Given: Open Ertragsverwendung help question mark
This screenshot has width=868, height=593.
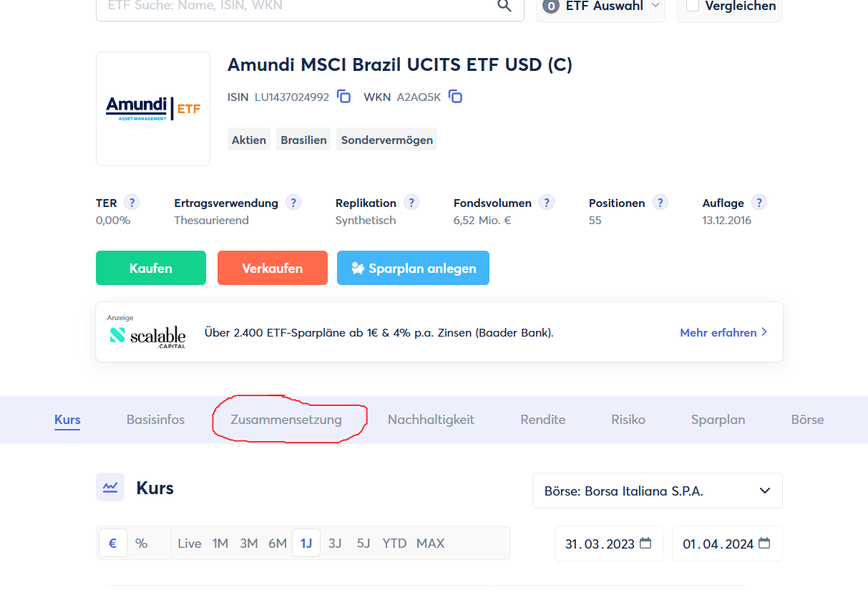Looking at the screenshot, I should pos(293,203).
